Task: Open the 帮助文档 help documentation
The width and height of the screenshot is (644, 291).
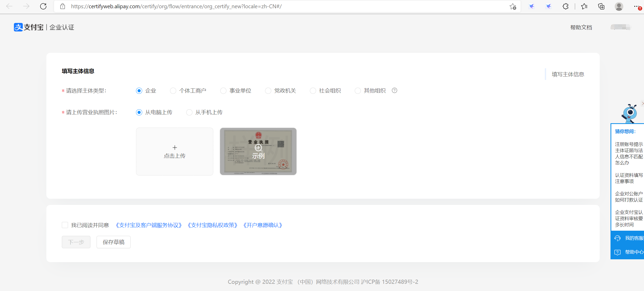Action: [581, 27]
